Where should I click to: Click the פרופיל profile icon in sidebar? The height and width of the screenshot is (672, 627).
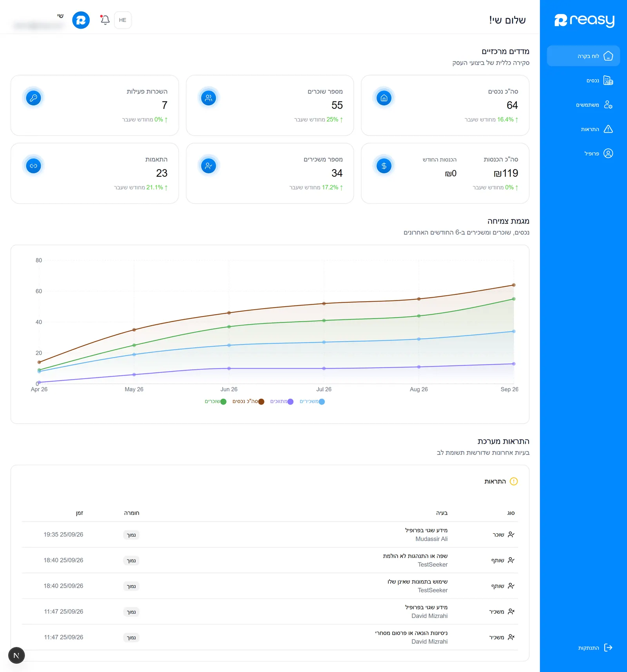[608, 154]
